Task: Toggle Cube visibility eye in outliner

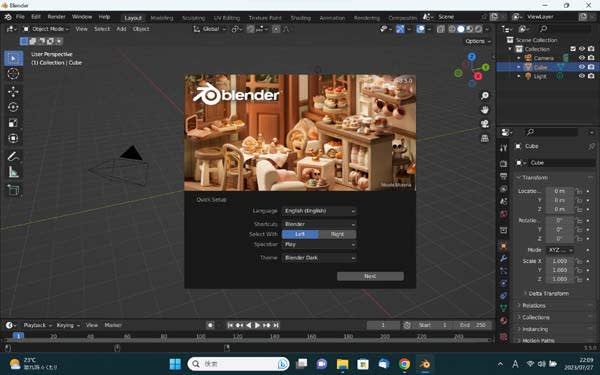Action: (x=582, y=67)
